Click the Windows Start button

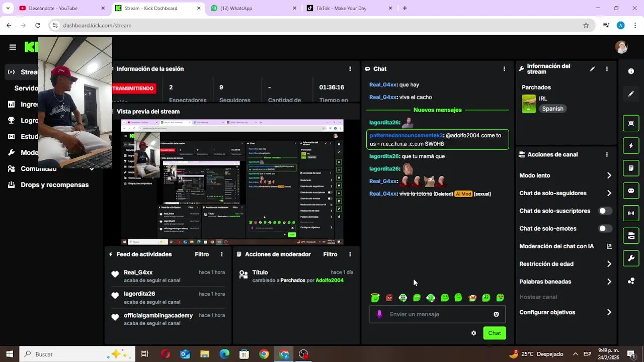[9, 354]
